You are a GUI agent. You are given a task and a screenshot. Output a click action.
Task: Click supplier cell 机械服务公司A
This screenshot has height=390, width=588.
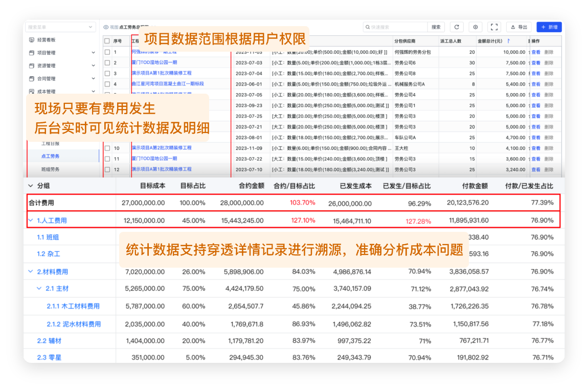[x=410, y=84]
